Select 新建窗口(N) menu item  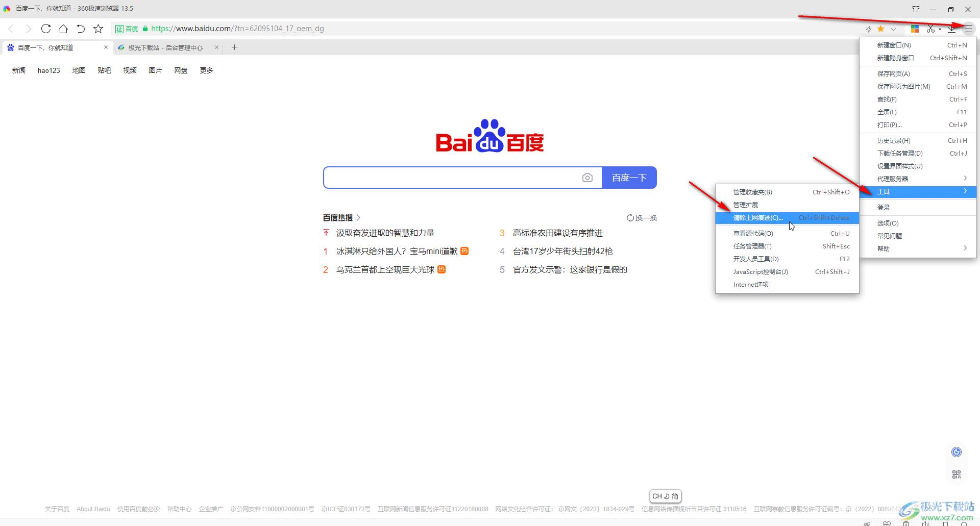918,45
